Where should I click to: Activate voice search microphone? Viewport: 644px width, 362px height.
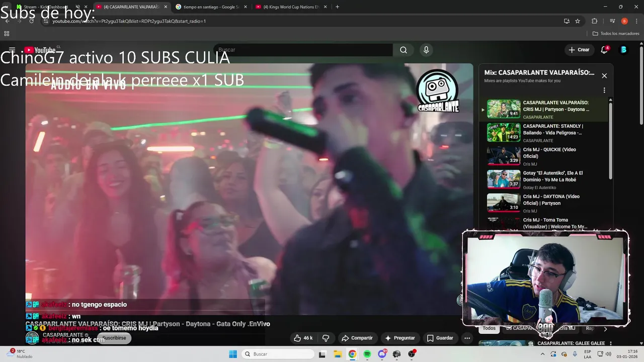426,50
